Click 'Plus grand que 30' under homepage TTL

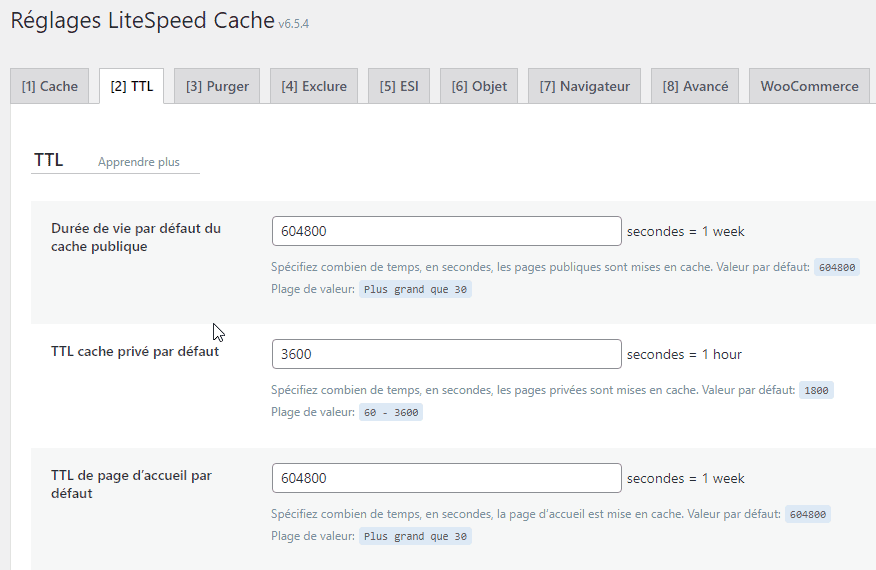point(415,536)
